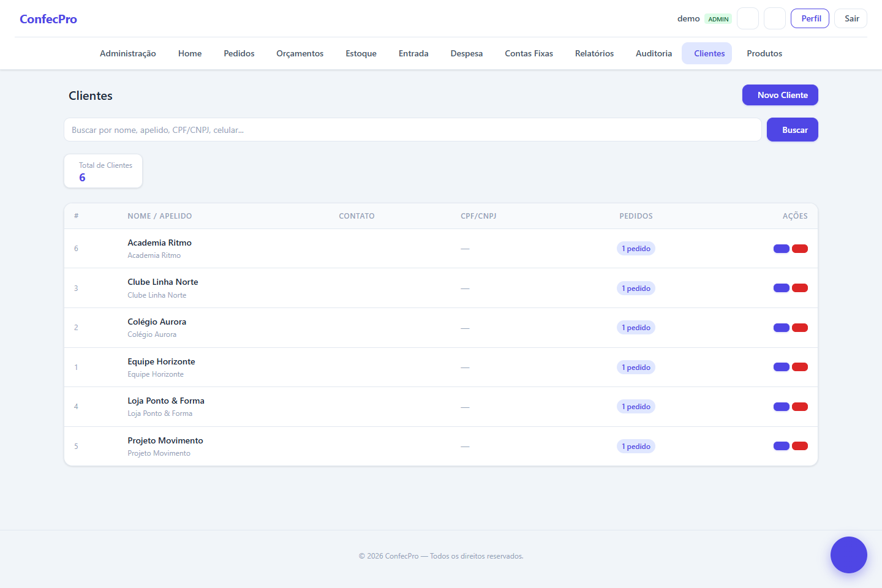Click the blue action button for Academia Ritmo
882x588 pixels.
[782, 249]
